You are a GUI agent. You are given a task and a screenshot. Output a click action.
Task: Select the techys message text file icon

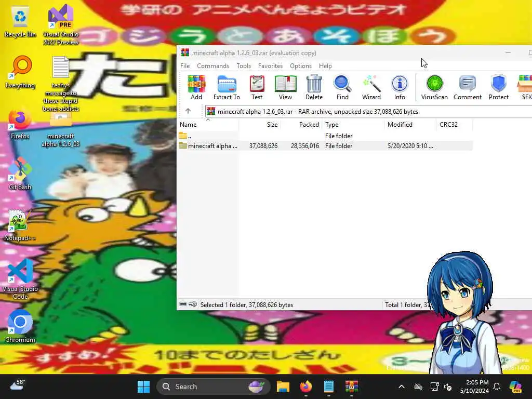(61, 84)
